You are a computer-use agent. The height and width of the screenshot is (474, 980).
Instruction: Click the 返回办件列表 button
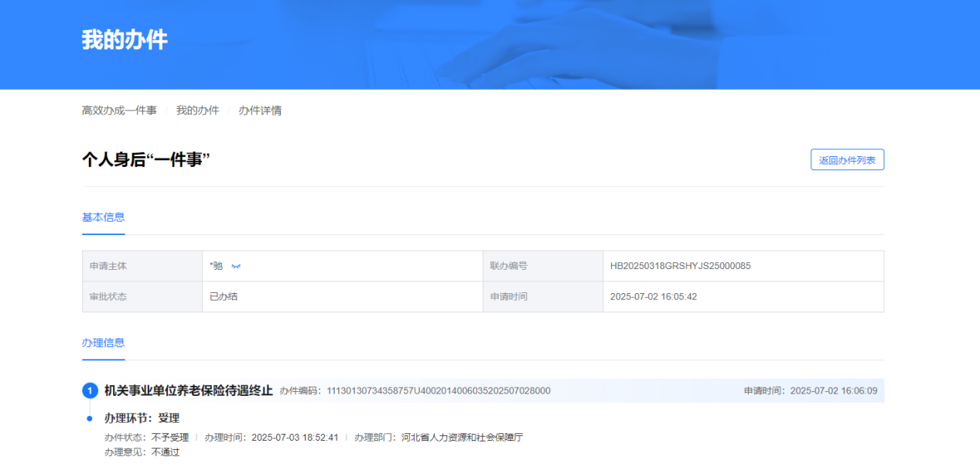[x=847, y=160]
